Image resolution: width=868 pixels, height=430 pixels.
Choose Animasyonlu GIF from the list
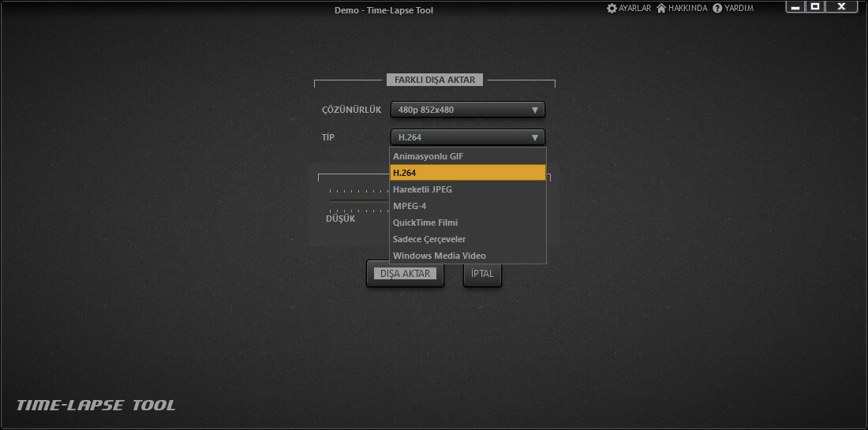point(467,156)
